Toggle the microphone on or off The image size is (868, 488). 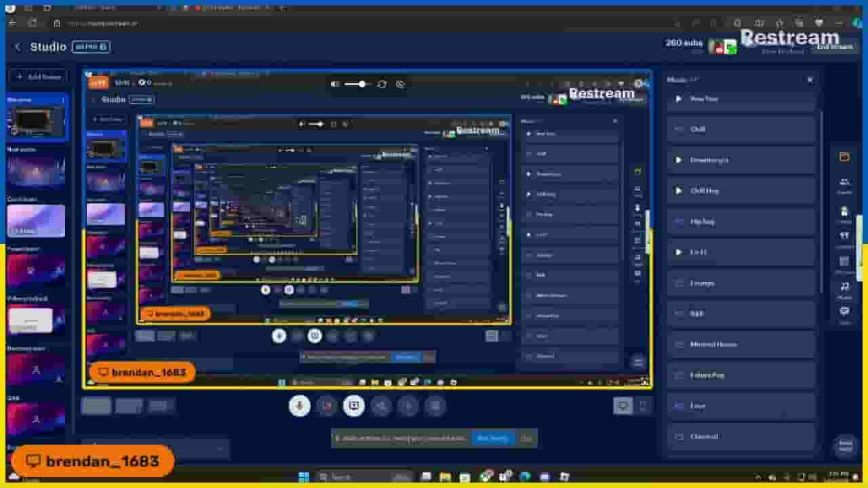click(299, 406)
